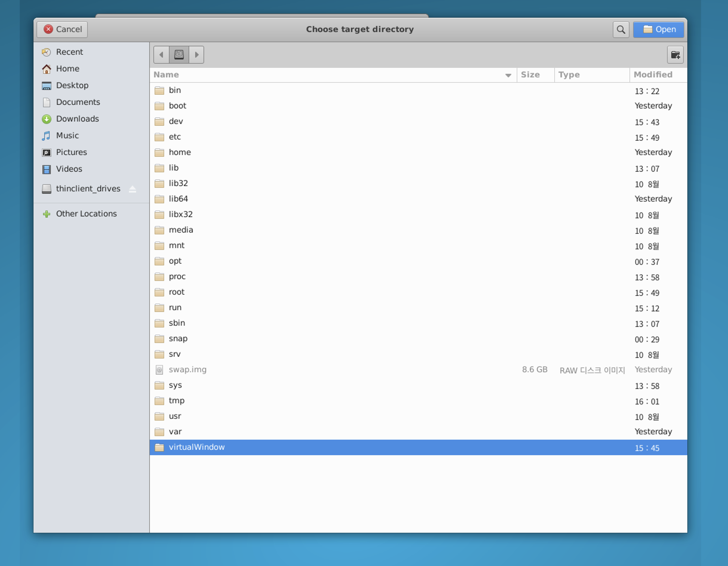This screenshot has height=566, width=728.
Task: Select Music in the sidebar
Action: tap(67, 136)
